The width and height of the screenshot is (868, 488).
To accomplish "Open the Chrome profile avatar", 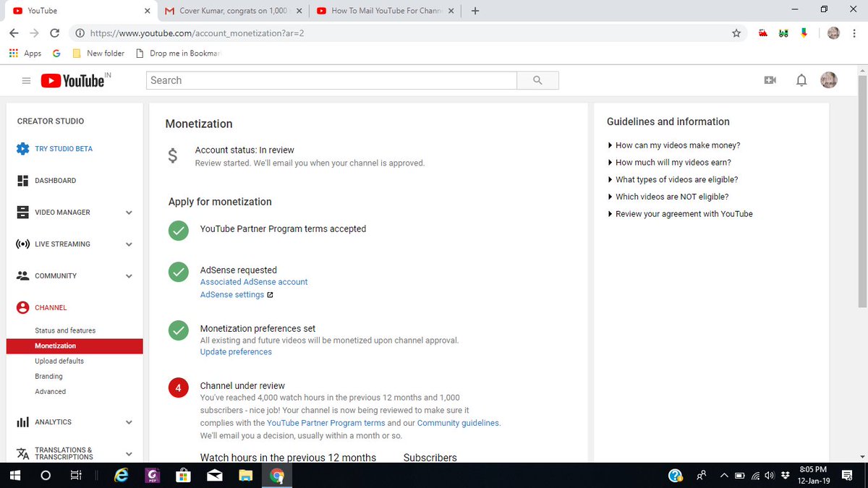I will pyautogui.click(x=833, y=33).
